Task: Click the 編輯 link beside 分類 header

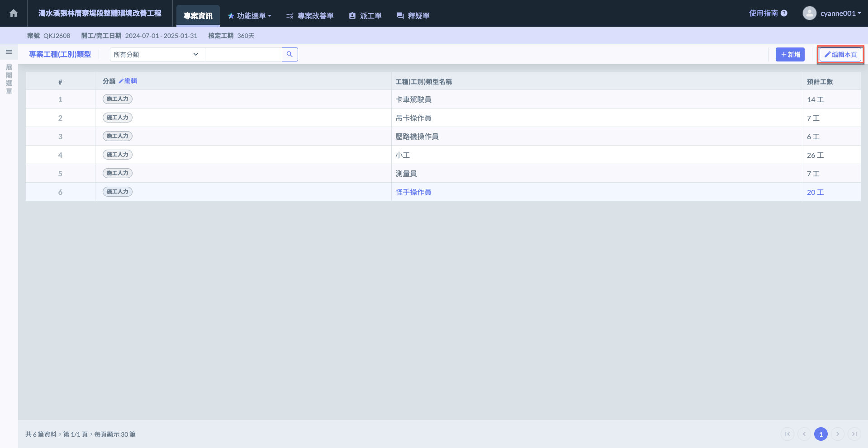Action: (128, 81)
